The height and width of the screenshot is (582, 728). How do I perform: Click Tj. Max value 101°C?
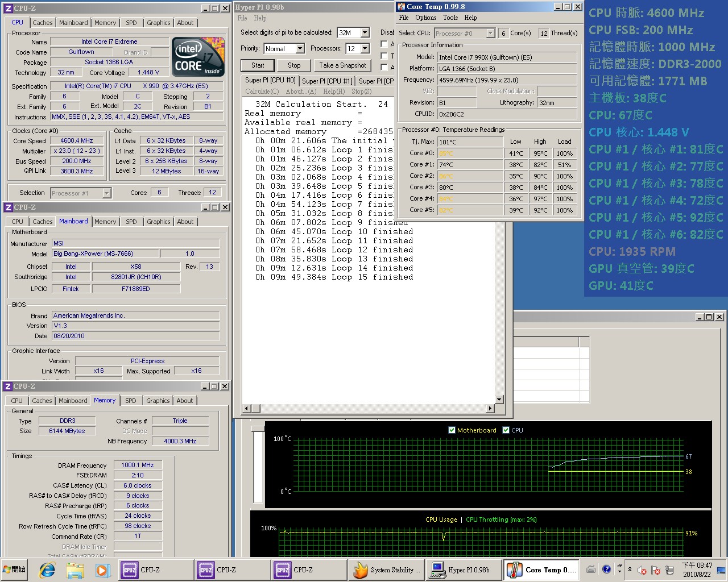470,142
